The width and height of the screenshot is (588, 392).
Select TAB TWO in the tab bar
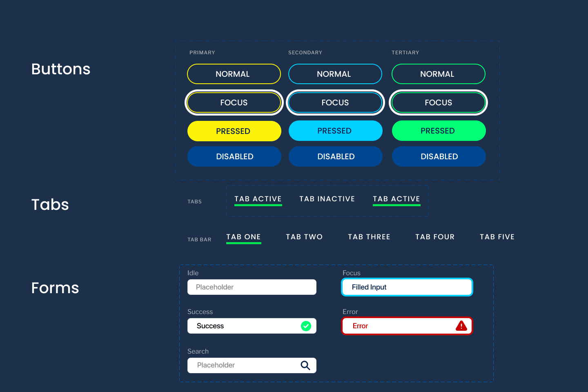point(304,237)
